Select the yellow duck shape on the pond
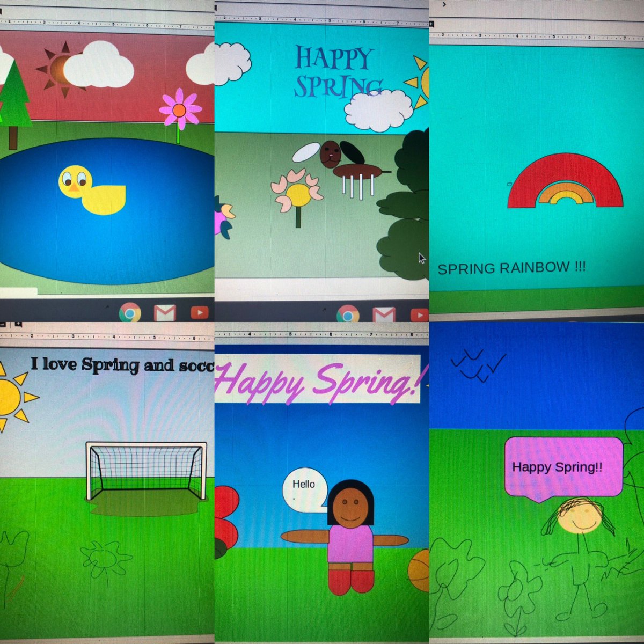 pyautogui.click(x=91, y=190)
